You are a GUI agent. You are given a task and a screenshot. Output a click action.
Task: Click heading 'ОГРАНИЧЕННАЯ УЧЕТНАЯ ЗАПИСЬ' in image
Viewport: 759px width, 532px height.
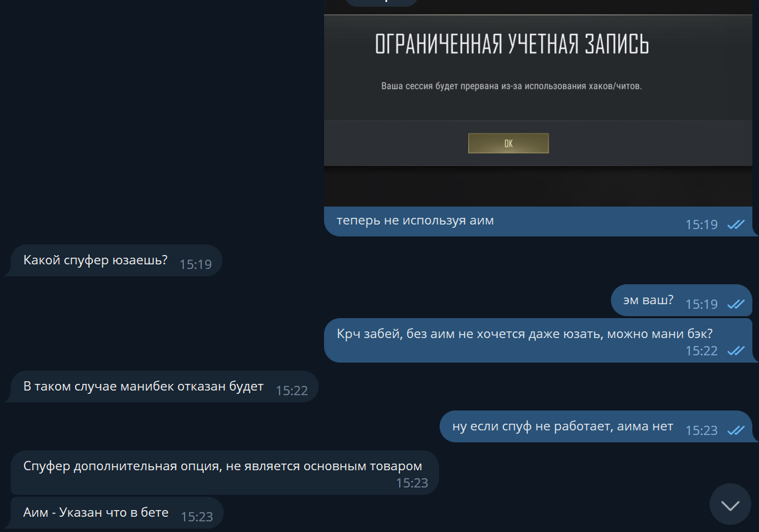512,44
